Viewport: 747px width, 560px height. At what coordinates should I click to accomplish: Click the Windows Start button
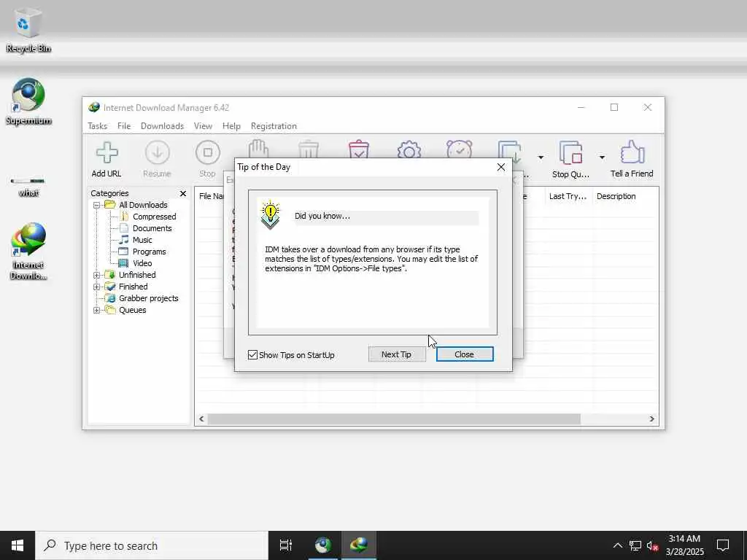click(18, 545)
